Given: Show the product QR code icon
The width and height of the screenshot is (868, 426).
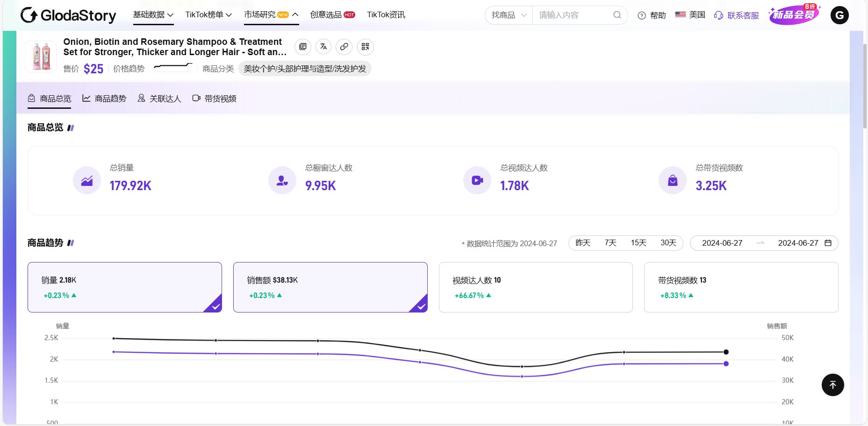Looking at the screenshot, I should [x=366, y=47].
